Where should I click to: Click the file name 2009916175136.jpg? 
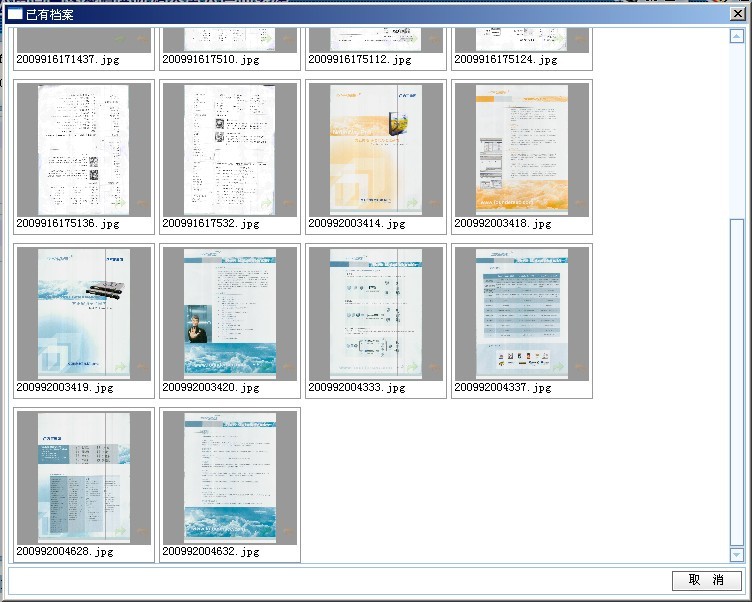pyautogui.click(x=68, y=224)
